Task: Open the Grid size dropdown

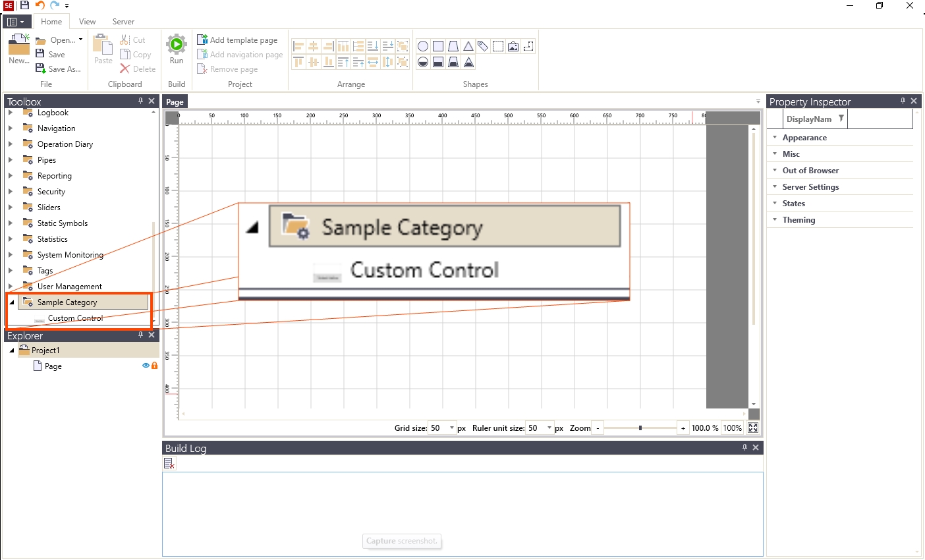Action: coord(452,428)
